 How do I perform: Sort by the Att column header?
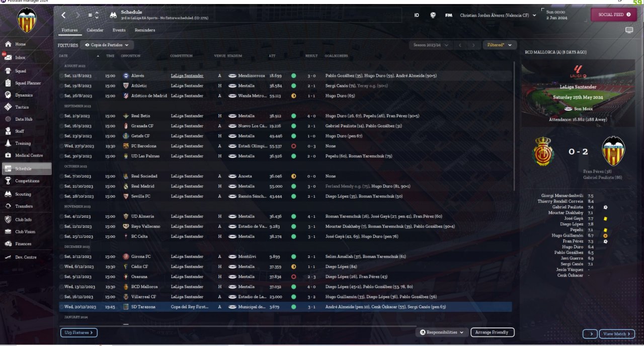pos(272,56)
